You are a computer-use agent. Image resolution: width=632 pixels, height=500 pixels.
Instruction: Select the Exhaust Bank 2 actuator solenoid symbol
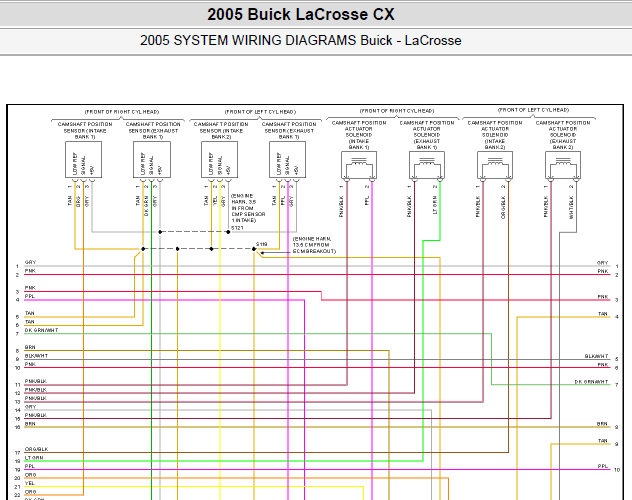[563, 165]
